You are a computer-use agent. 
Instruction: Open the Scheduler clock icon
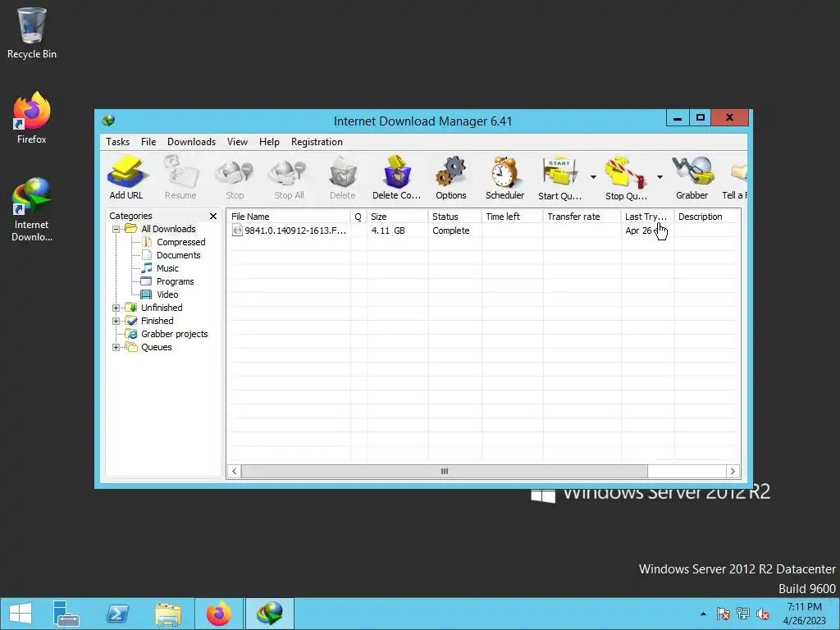[504, 177]
